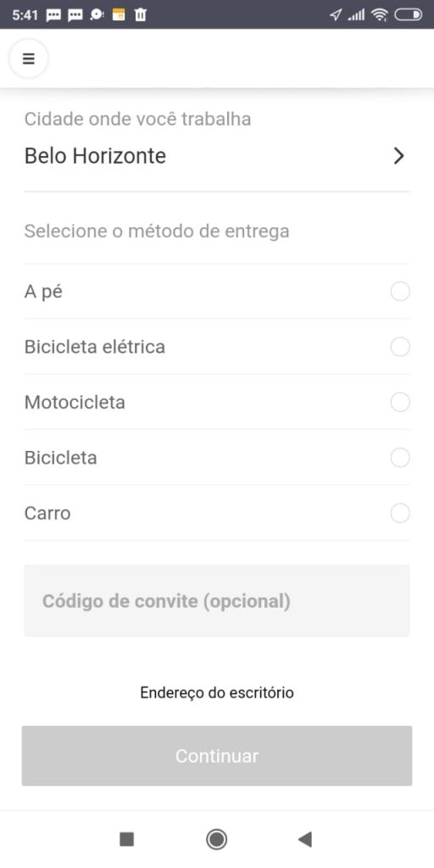434x868 pixels.
Task: Select the A pé radio button
Action: click(400, 292)
